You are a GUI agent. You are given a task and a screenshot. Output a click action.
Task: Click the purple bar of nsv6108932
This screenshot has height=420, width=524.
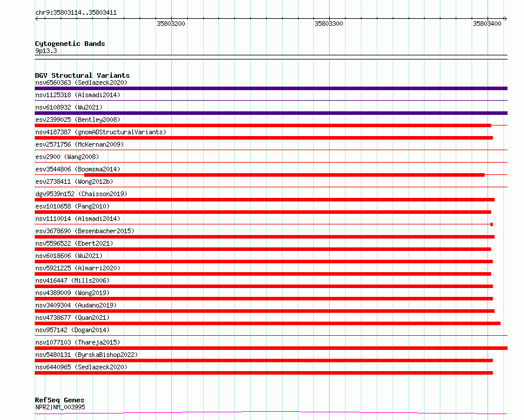[271, 113]
